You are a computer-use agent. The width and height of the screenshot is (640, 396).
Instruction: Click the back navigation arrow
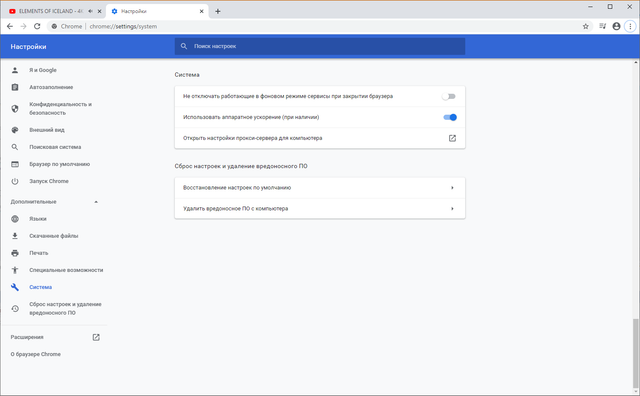[x=10, y=26]
